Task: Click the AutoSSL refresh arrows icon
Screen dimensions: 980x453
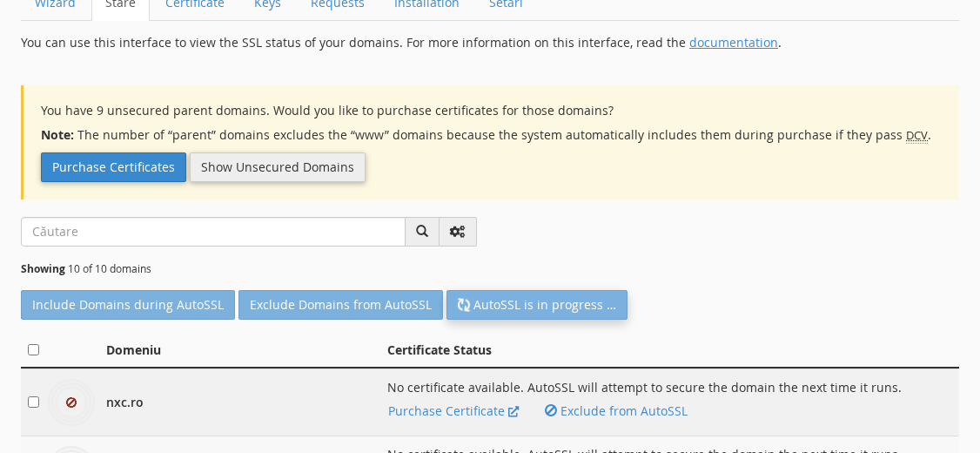Action: tap(464, 305)
